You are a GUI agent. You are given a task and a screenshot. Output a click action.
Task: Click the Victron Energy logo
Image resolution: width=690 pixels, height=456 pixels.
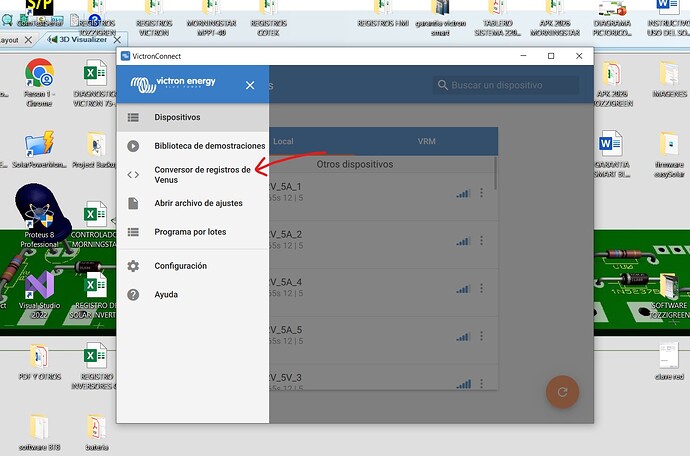coord(173,84)
